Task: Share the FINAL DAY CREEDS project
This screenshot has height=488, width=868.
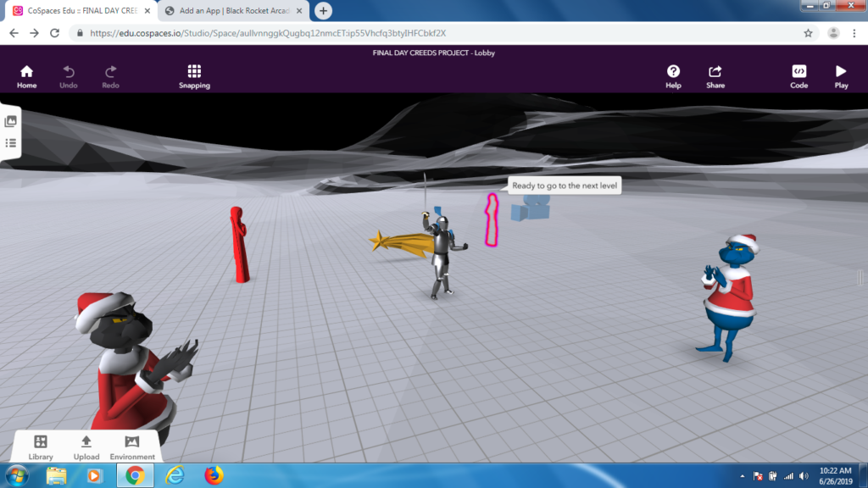Action: (715, 76)
